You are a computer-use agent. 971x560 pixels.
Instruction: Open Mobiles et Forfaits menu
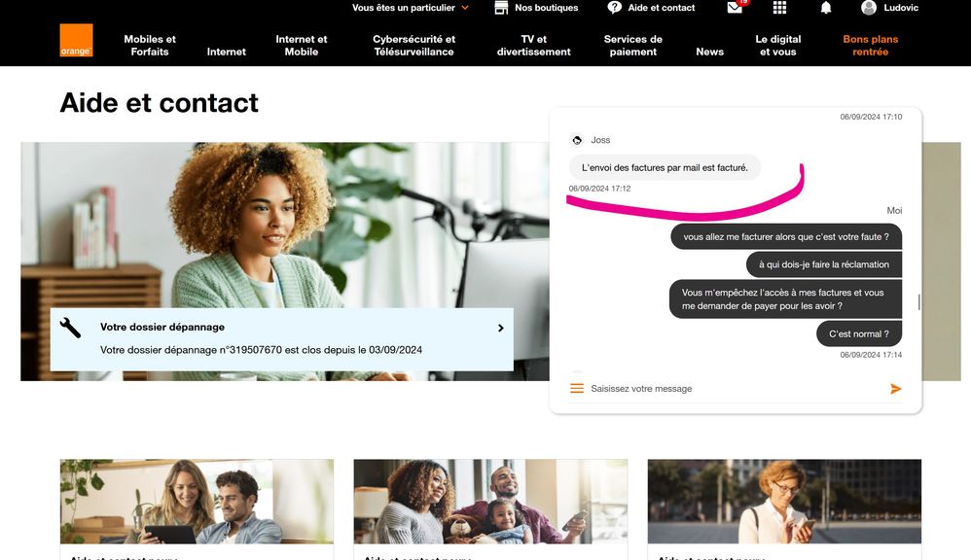pos(150,45)
